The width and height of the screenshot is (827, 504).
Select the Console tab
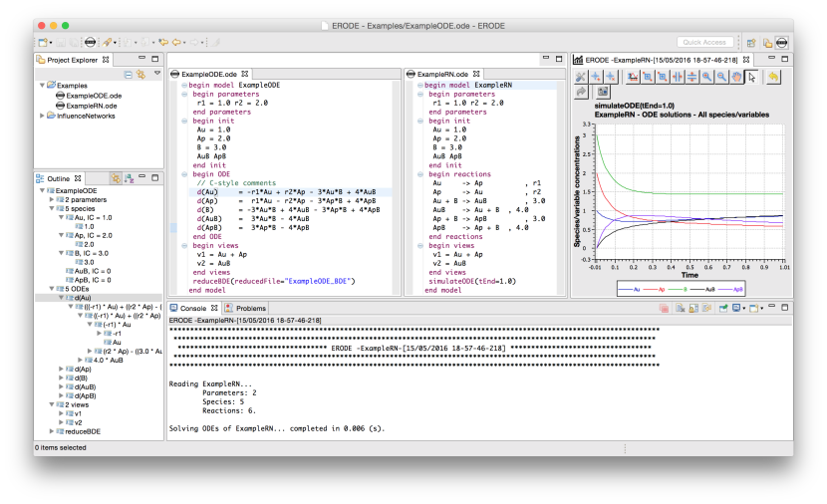(x=193, y=308)
